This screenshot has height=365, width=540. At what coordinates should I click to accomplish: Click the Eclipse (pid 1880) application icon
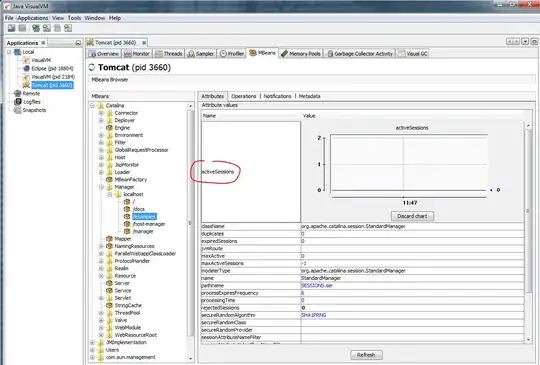click(x=27, y=69)
